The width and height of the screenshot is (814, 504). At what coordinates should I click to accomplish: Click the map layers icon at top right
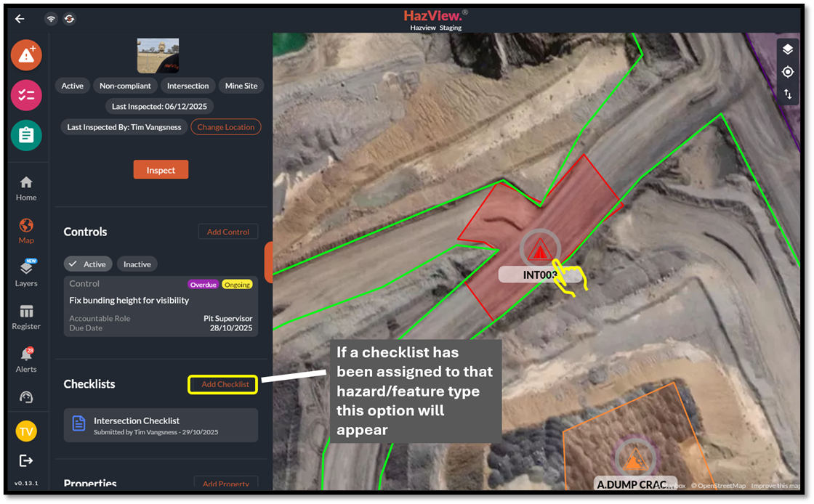(x=787, y=49)
